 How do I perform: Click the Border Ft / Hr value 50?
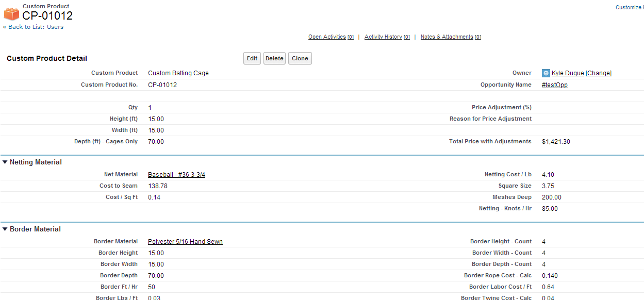152,287
